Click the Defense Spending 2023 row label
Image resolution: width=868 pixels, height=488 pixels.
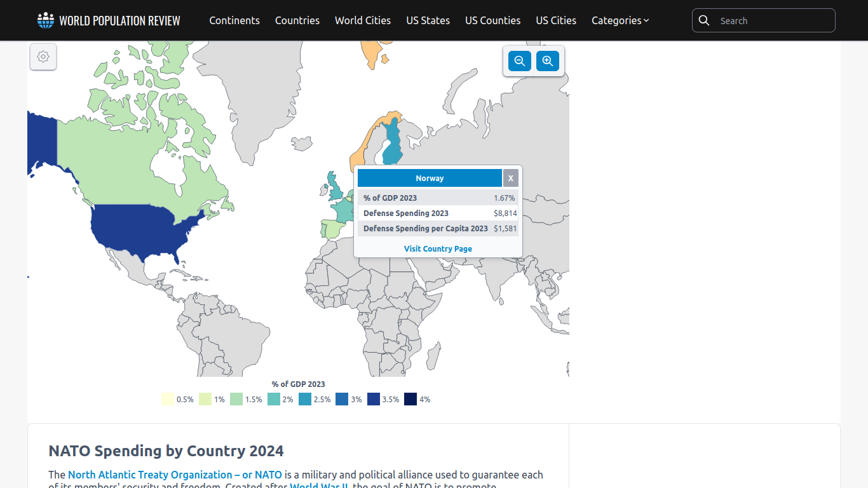406,213
